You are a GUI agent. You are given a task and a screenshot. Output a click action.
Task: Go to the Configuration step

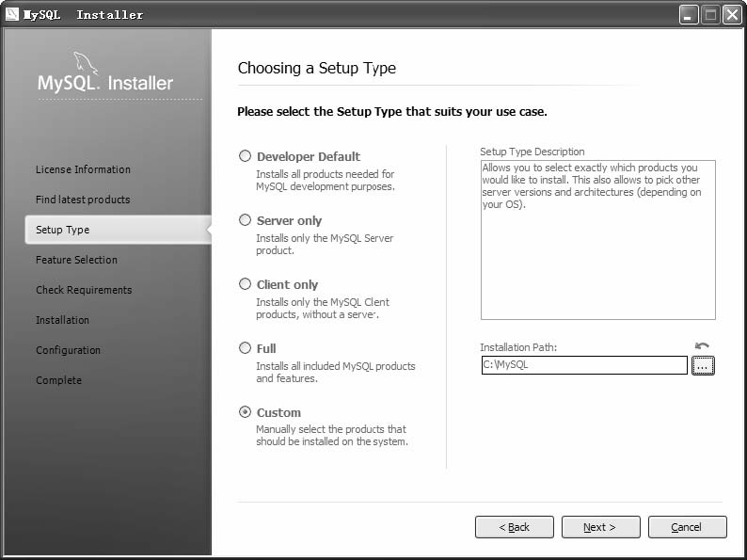[68, 350]
